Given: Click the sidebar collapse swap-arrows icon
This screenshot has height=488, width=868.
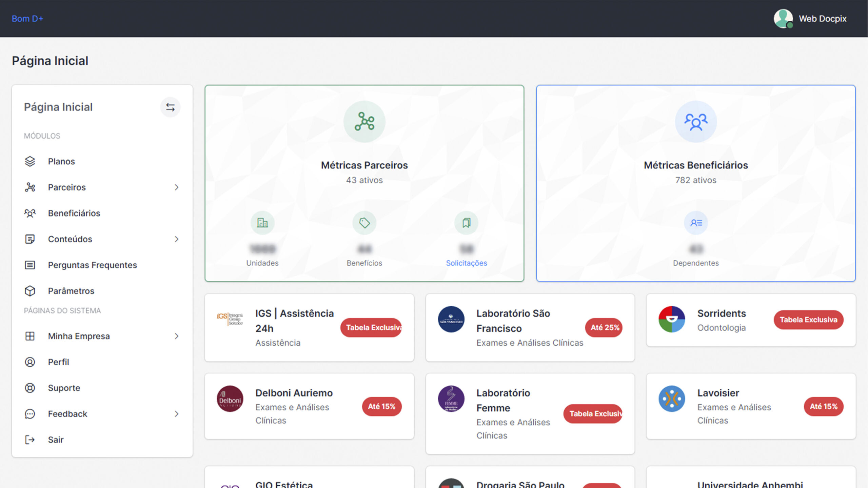Looking at the screenshot, I should click(170, 107).
